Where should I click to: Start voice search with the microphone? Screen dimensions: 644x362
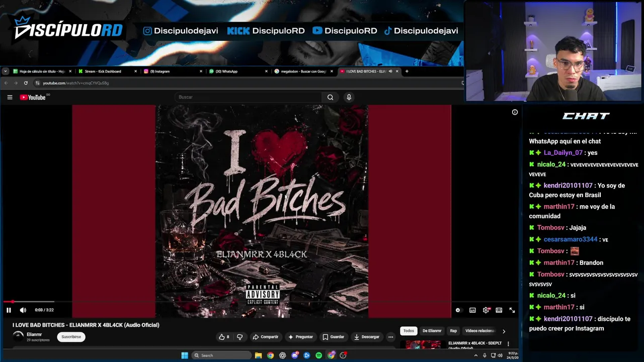pos(349,97)
